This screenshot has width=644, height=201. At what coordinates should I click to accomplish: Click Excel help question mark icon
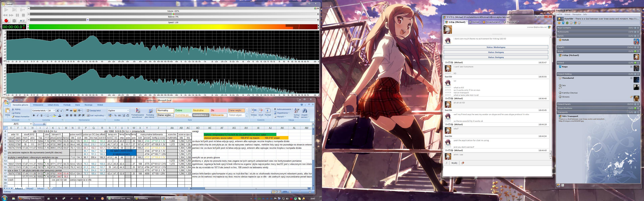pyautogui.click(x=302, y=105)
